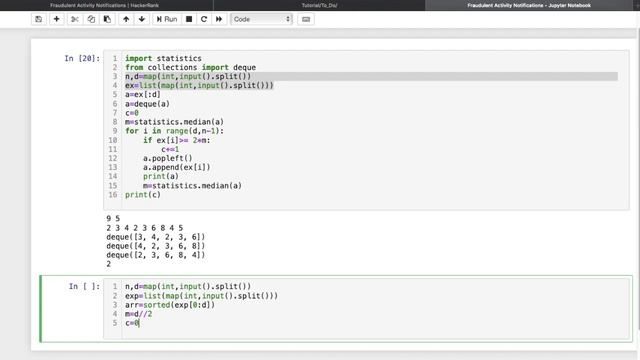The width and height of the screenshot is (640, 360).
Task: Click the '2 3 4 2 3 6 8 4 5' output line
Action: pos(144,228)
